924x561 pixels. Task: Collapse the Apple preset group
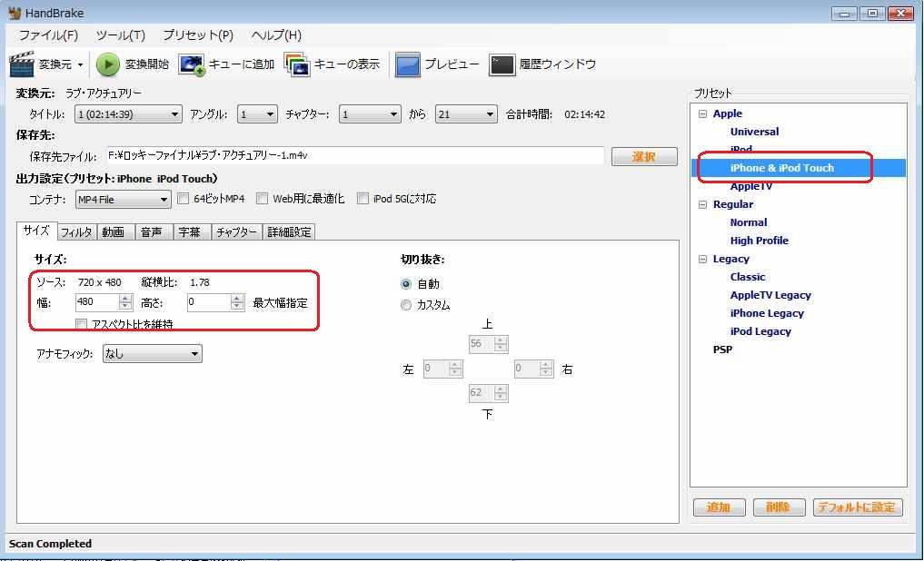tap(702, 113)
